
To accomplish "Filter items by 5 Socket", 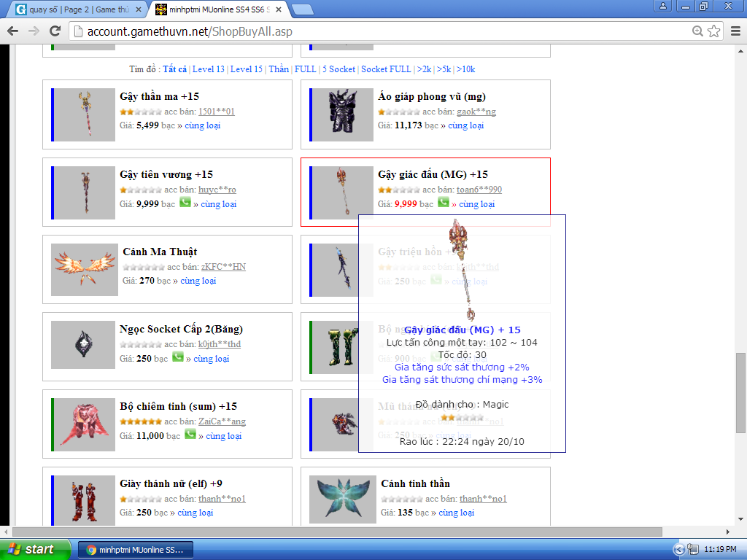I will 338,69.
